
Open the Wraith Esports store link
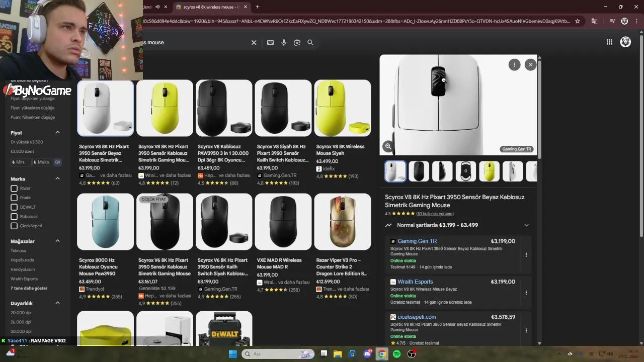(x=415, y=282)
